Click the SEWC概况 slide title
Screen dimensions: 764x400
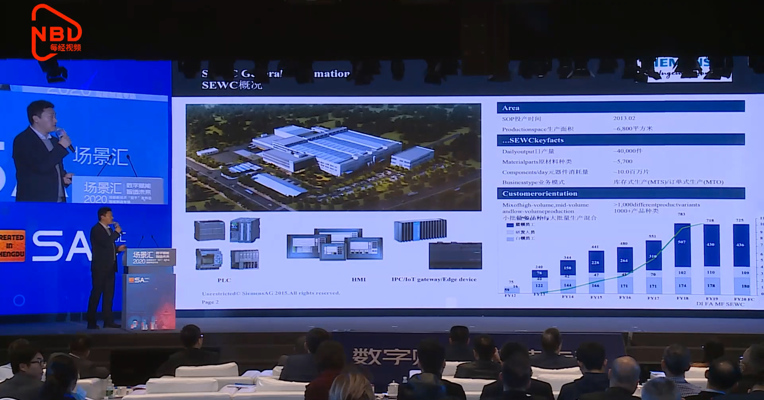pos(231,85)
